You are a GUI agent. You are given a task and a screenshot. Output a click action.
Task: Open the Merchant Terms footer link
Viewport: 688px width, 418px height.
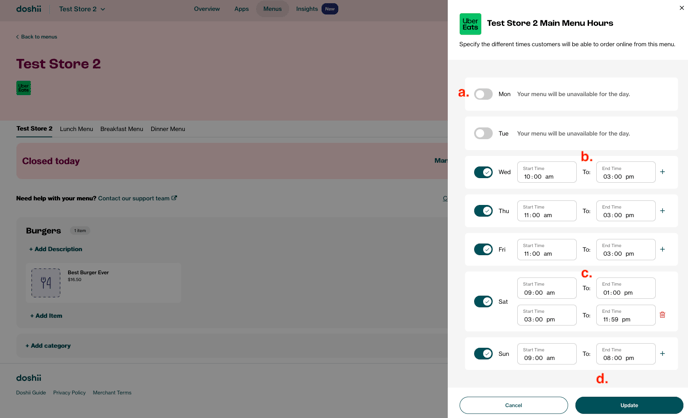[x=112, y=393]
